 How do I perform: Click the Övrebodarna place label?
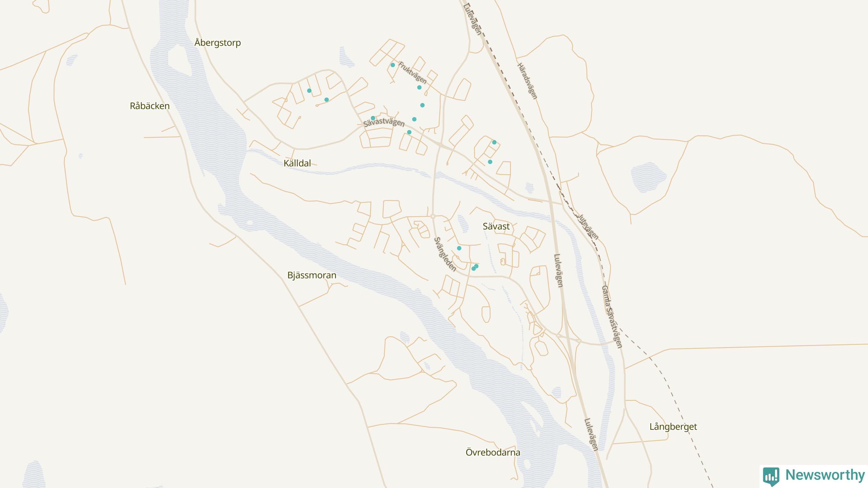click(x=493, y=452)
